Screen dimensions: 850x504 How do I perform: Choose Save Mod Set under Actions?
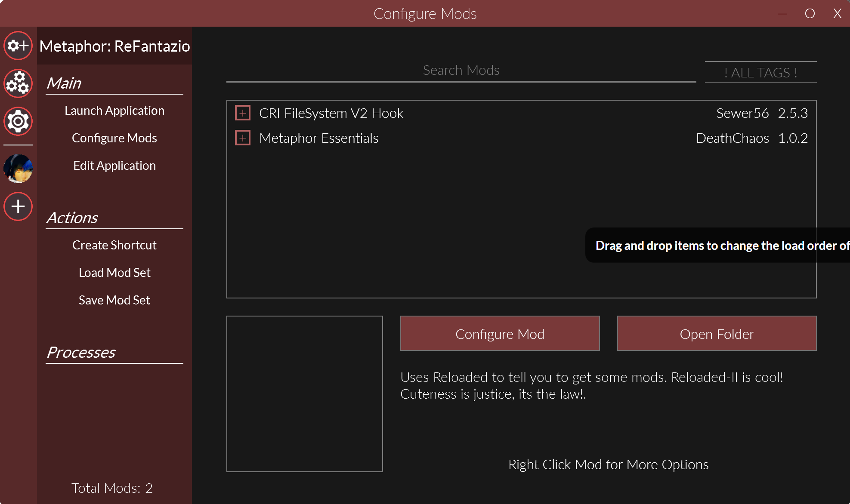(114, 300)
